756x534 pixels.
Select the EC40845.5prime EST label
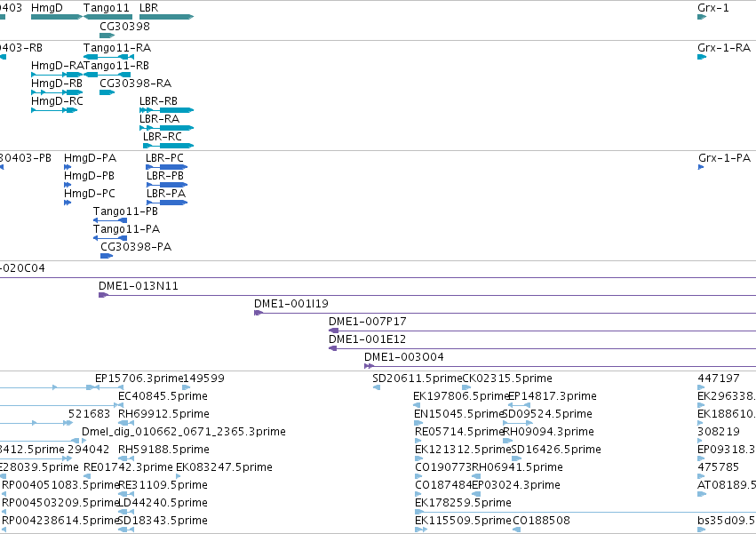(163, 396)
